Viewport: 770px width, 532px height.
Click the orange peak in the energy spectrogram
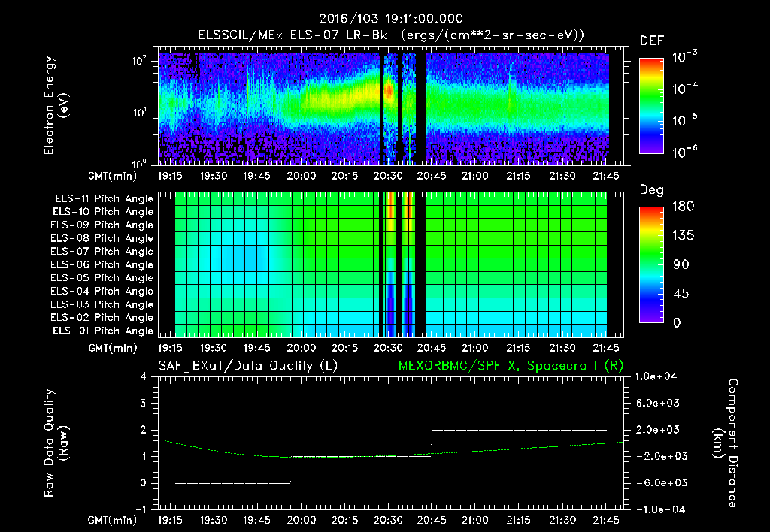[389, 90]
